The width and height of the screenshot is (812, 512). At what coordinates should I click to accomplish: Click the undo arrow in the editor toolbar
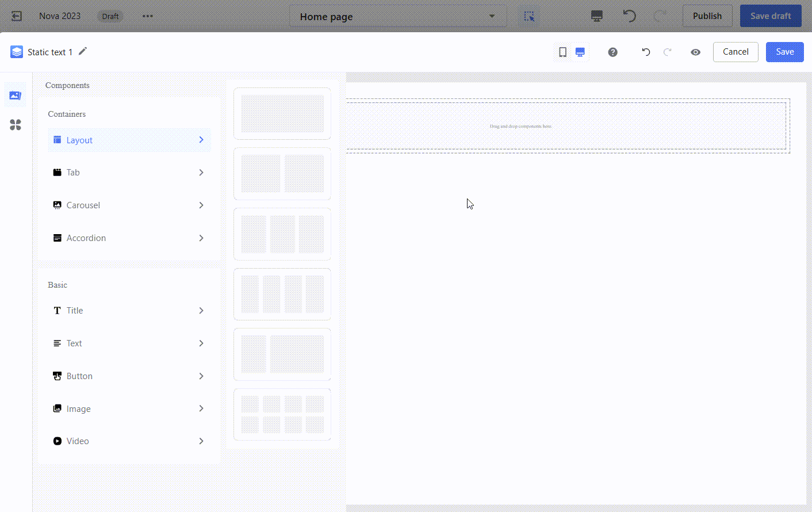[646, 52]
